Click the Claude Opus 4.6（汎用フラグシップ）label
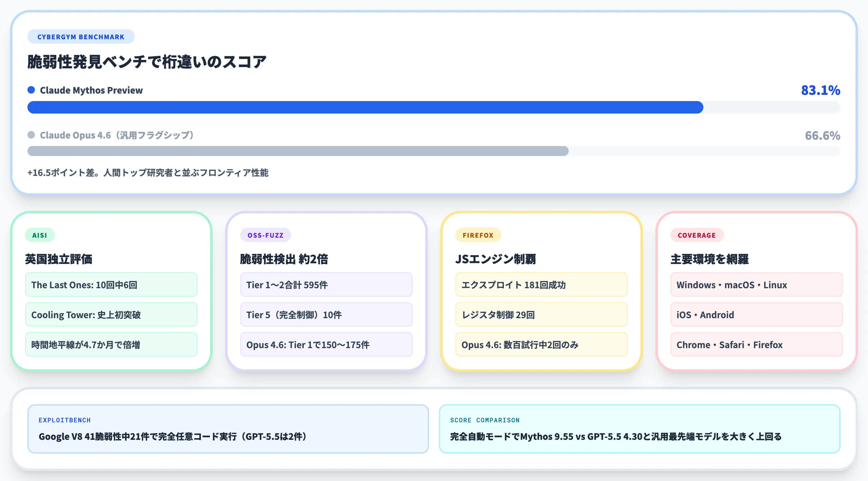This screenshot has width=868, height=481. (117, 135)
